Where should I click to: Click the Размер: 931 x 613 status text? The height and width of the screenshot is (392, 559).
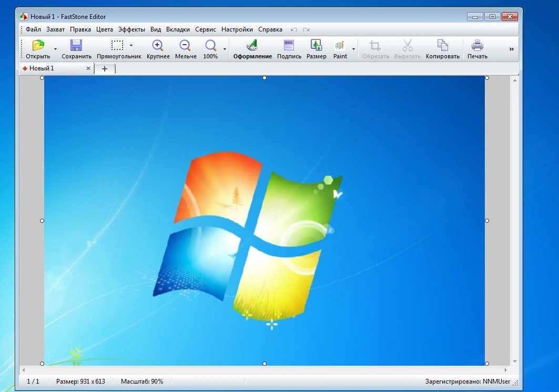click(80, 381)
